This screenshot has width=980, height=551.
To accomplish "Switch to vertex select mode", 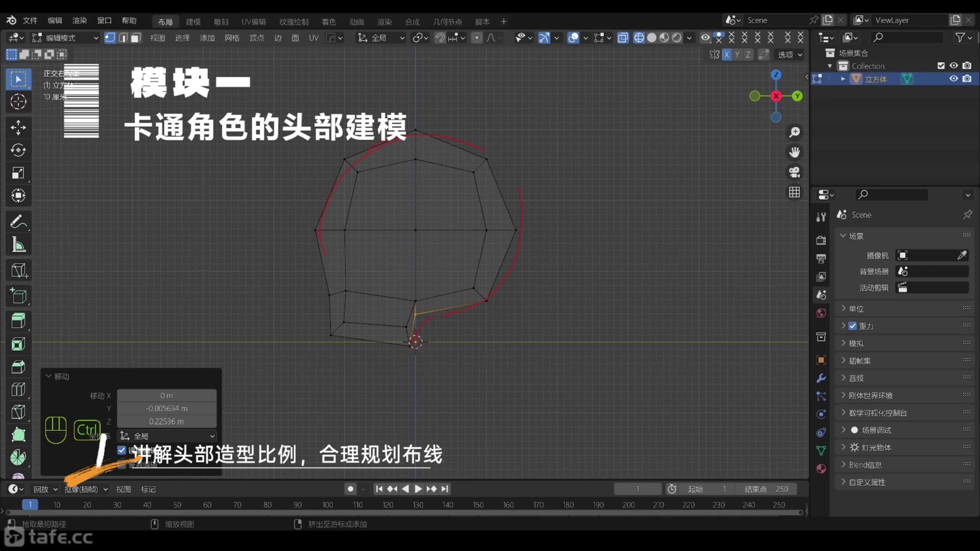I will 110,37.
